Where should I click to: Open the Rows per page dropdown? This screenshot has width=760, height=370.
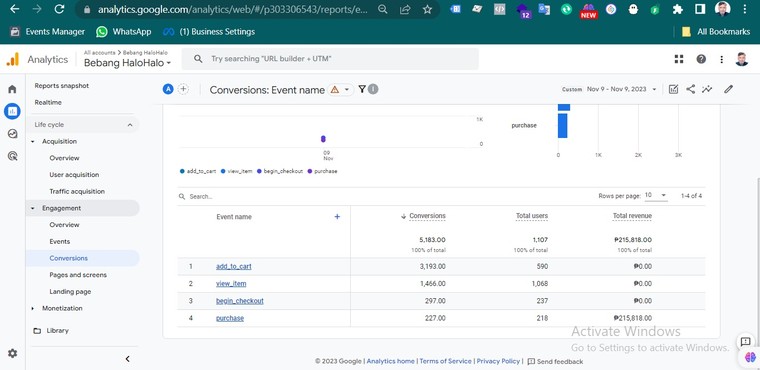[x=656, y=195]
